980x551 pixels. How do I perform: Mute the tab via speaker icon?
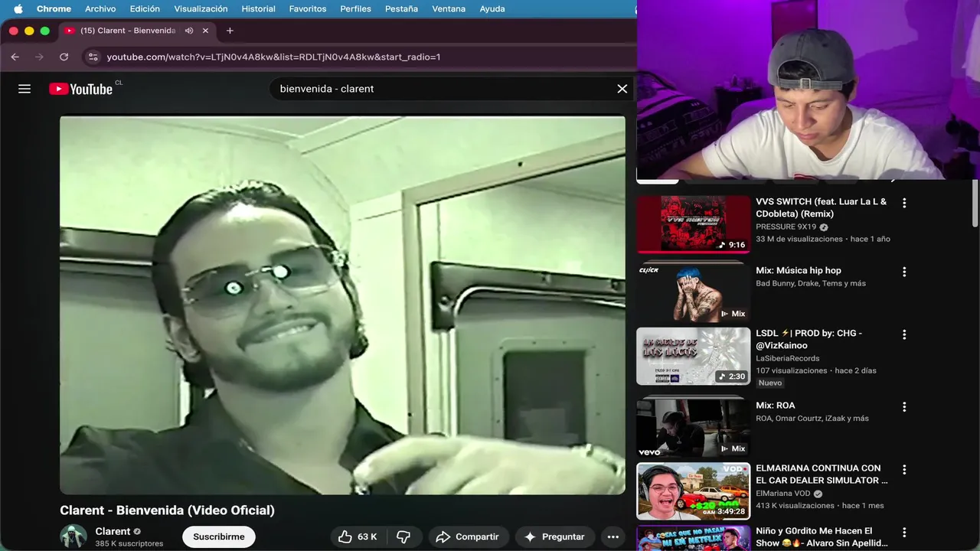pyautogui.click(x=189, y=31)
